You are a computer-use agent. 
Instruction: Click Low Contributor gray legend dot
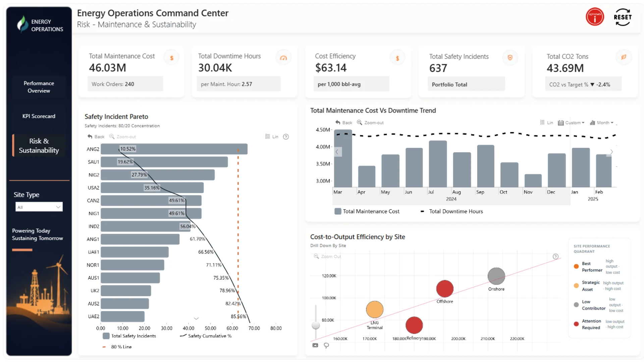576,305
